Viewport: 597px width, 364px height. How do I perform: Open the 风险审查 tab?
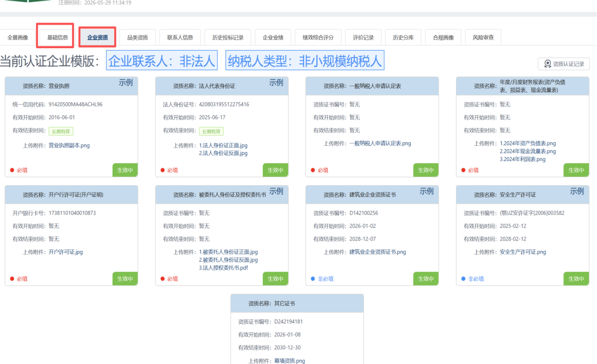[483, 37]
